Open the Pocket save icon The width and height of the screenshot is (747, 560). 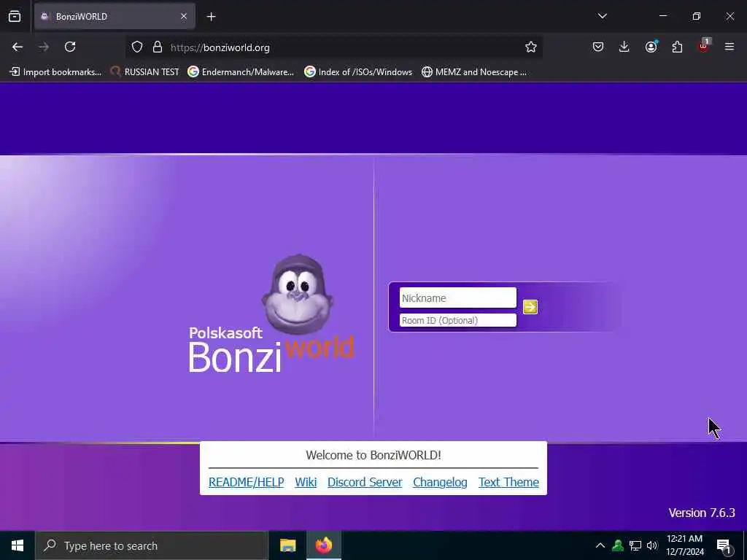(x=598, y=47)
